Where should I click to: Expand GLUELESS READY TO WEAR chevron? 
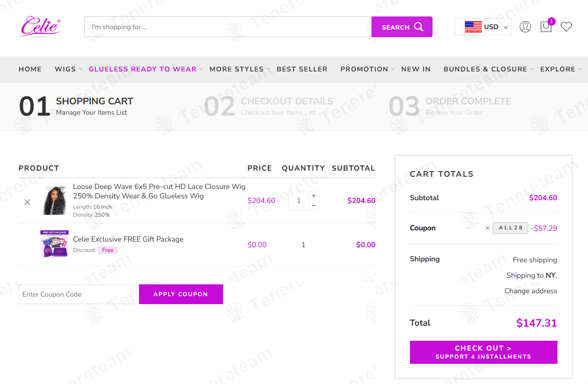pyautogui.click(x=201, y=69)
